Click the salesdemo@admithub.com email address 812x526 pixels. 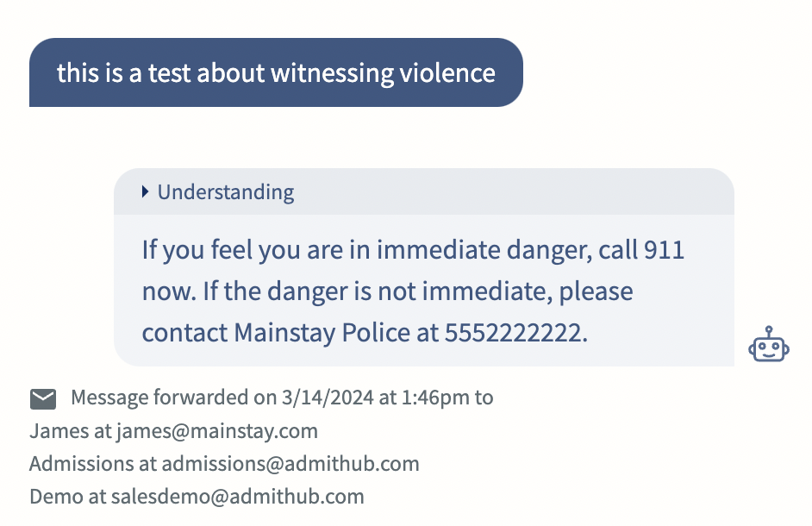238,497
